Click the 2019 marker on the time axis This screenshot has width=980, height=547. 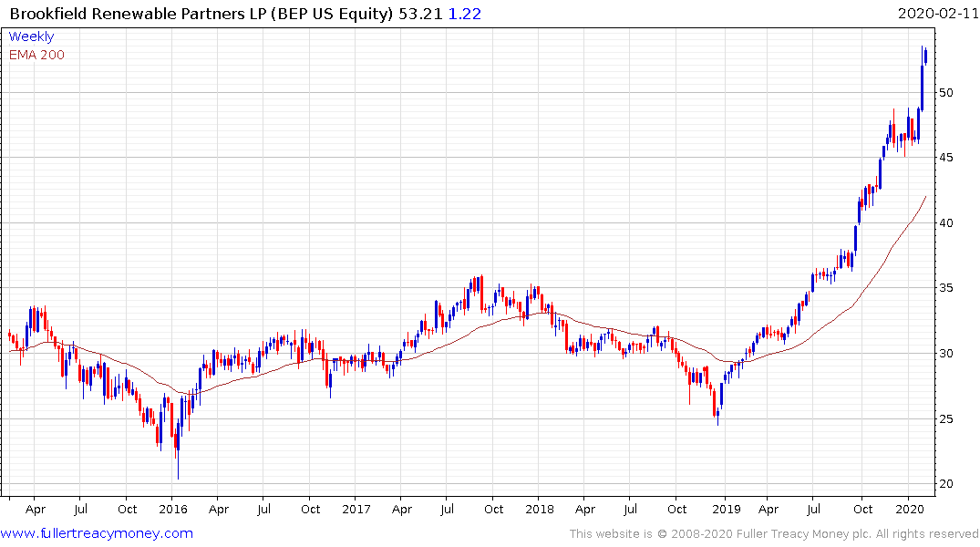click(725, 509)
